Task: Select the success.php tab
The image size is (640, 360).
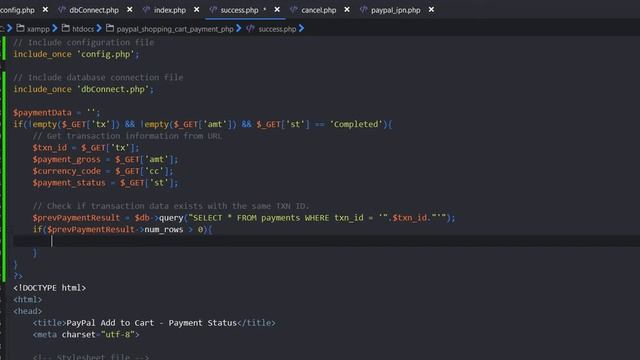Action: 239,10
